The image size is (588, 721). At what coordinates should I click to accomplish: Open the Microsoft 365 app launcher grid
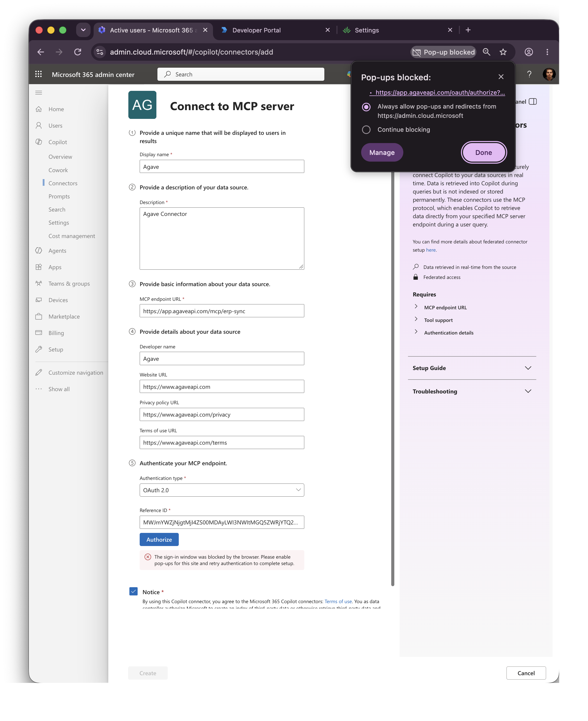[x=39, y=74]
